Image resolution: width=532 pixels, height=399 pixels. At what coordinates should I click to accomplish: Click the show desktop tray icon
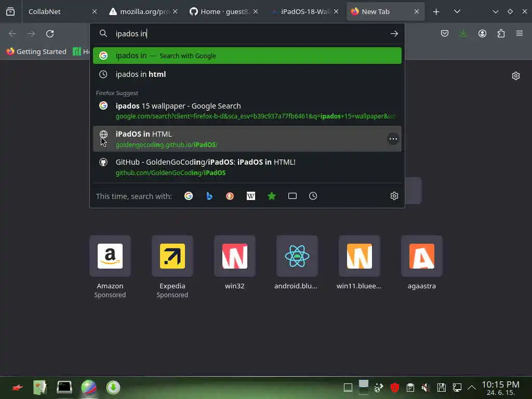(x=348, y=388)
